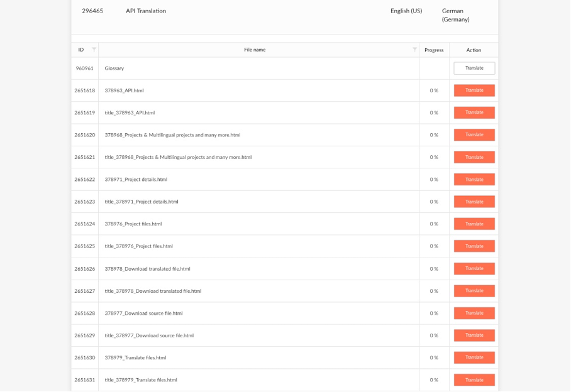Image resolution: width=571 pixels, height=392 pixels.
Task: Translate title_378979_Translate files.html
Action: (x=474, y=380)
